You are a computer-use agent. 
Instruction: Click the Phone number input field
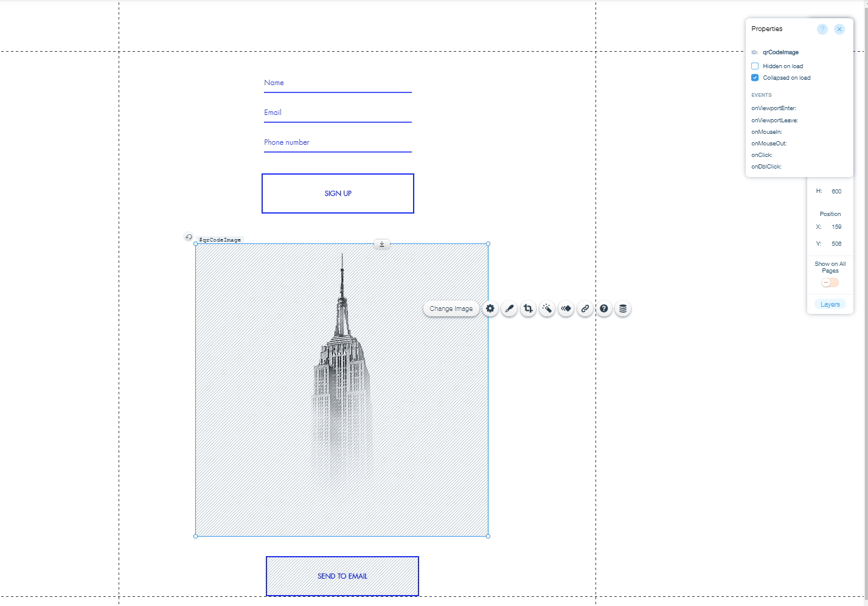[x=338, y=143]
